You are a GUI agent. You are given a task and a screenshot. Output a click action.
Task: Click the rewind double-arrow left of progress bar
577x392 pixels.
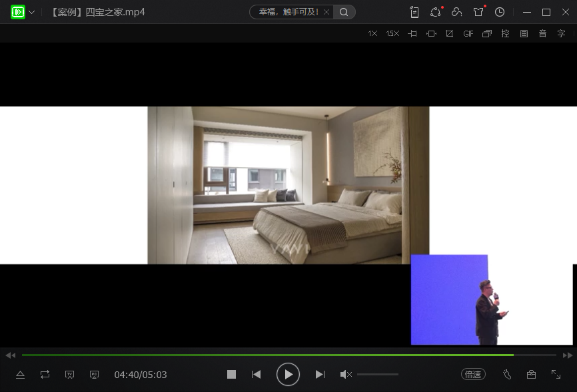click(10, 355)
